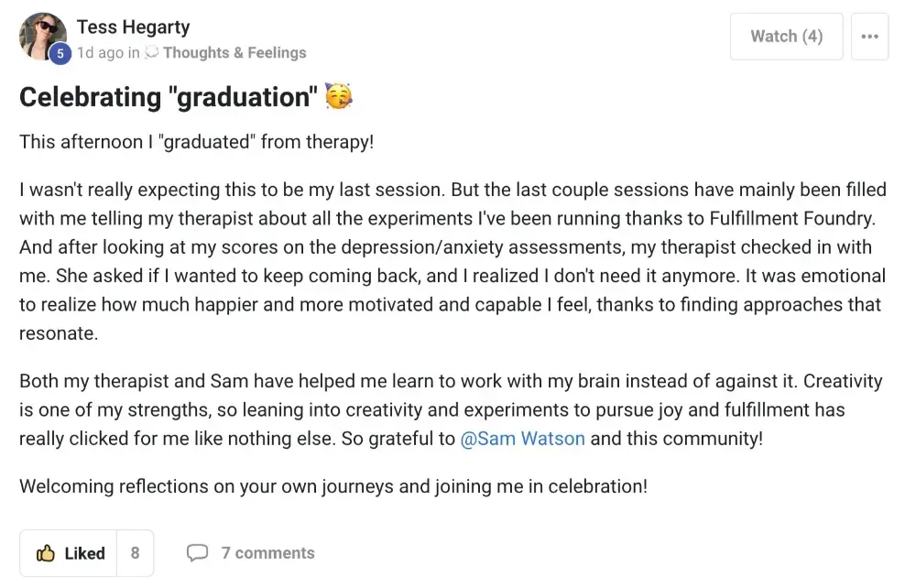Viewport: 916px width, 588px height.
Task: Click the Watch (4) button
Action: click(786, 37)
